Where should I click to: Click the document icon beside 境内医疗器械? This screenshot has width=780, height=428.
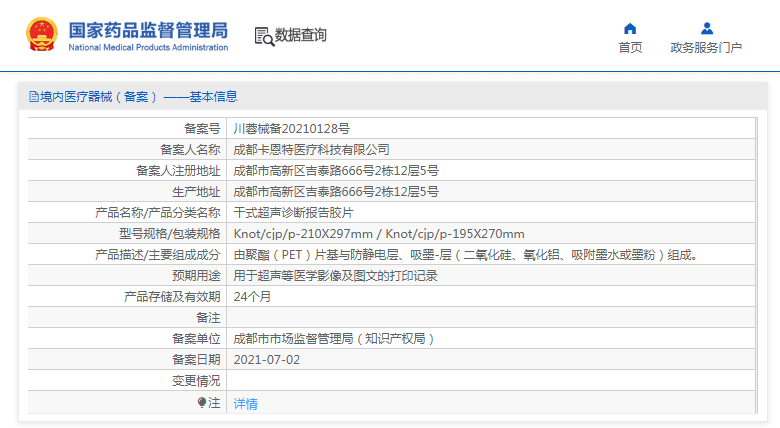(33, 97)
